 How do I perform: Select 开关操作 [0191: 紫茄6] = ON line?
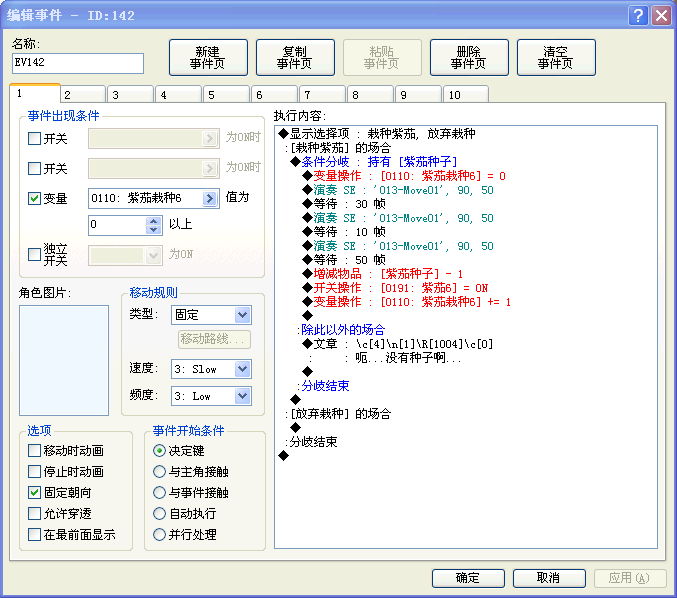pos(395,288)
